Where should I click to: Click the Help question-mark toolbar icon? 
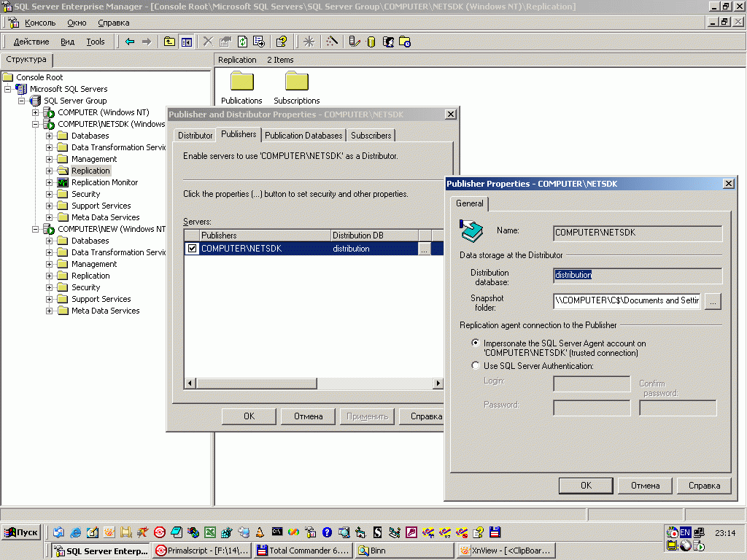(282, 42)
